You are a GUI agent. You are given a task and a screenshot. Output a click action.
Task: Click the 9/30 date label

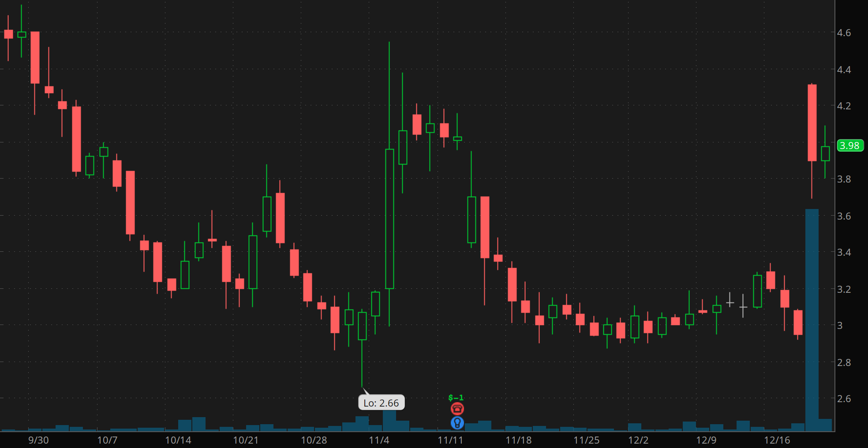pos(38,440)
